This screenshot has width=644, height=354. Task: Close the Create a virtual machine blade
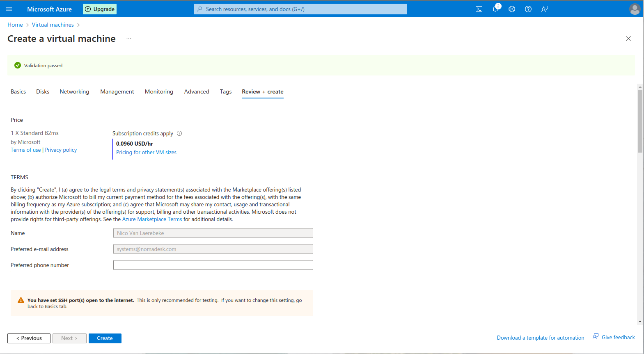[x=628, y=39]
